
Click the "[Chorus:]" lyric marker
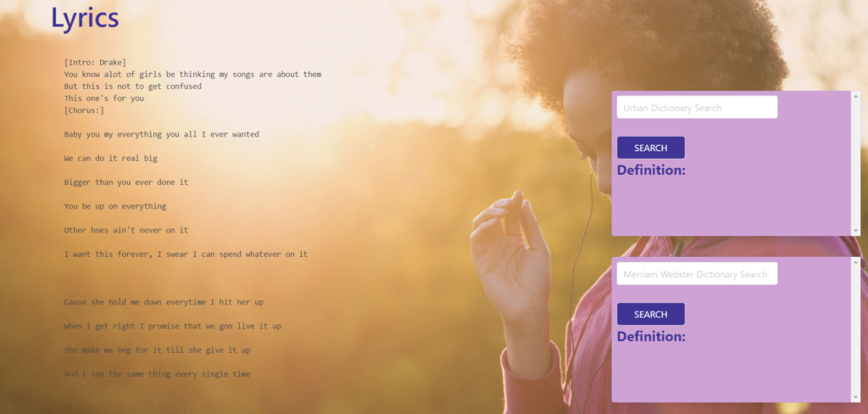(84, 110)
